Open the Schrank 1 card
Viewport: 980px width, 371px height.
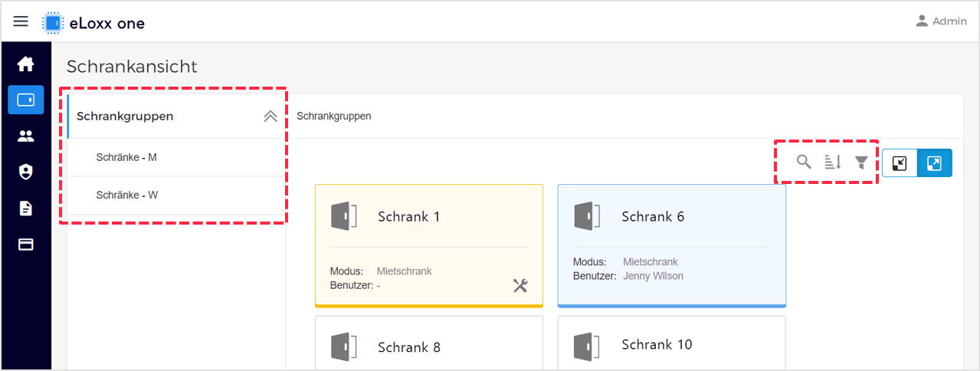point(429,245)
